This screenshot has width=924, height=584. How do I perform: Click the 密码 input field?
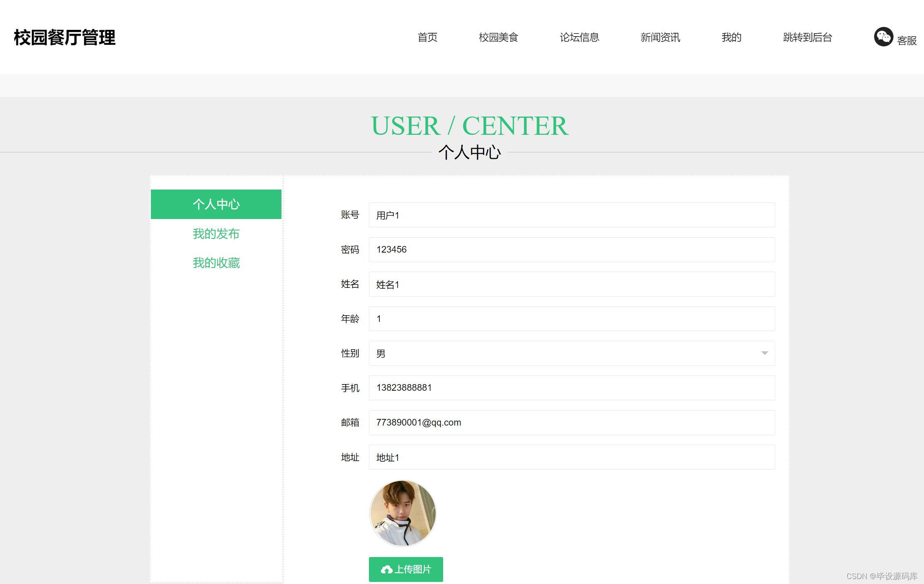click(x=571, y=249)
